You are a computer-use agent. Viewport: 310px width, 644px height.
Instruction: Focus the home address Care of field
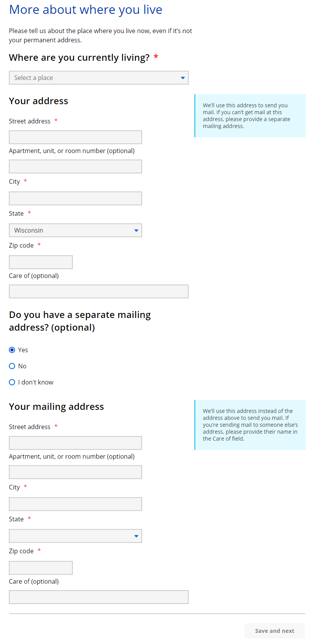pos(99,291)
